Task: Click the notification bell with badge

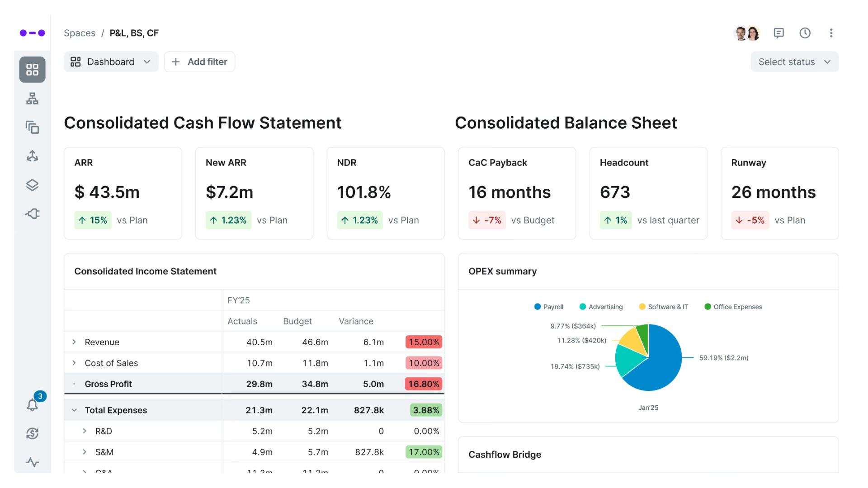Action: pos(33,404)
